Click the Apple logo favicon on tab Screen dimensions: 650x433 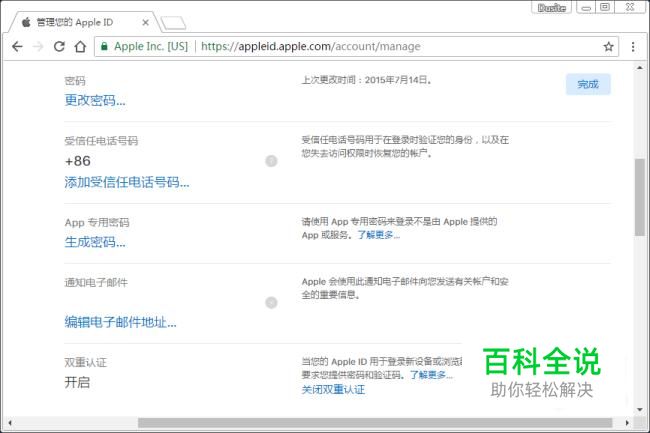[x=26, y=22]
